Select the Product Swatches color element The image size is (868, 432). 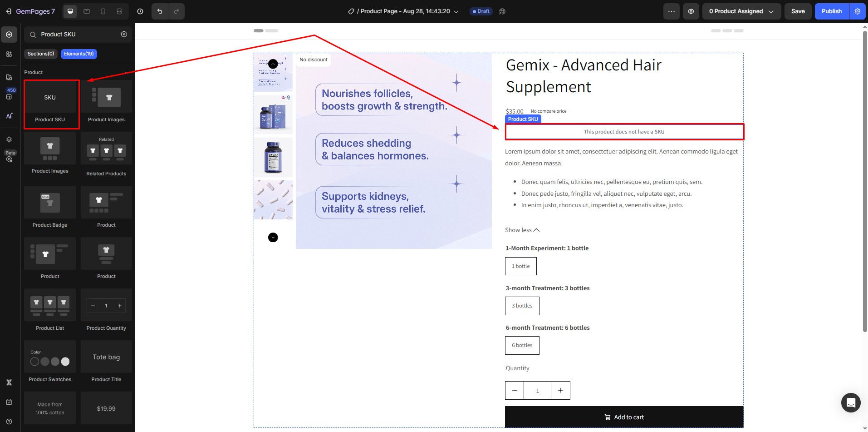(x=50, y=362)
